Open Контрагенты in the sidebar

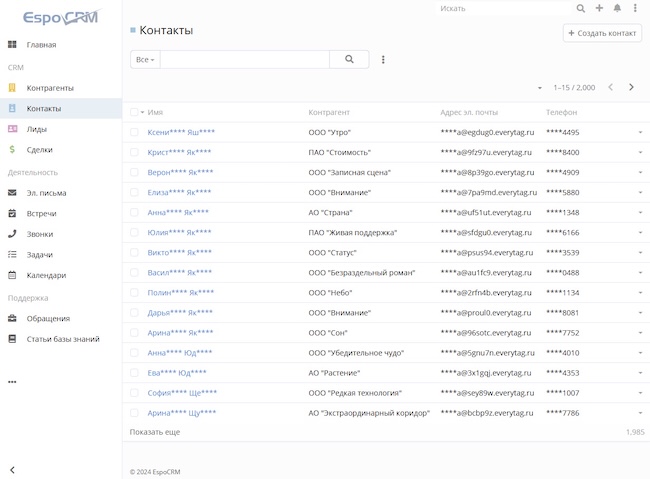pos(49,88)
